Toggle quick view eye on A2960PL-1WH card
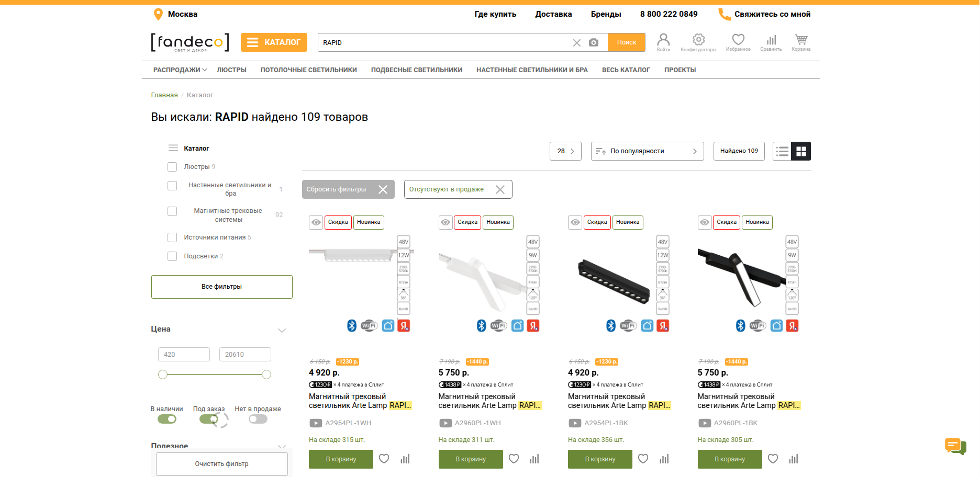The height and width of the screenshot is (477, 980). tap(446, 222)
